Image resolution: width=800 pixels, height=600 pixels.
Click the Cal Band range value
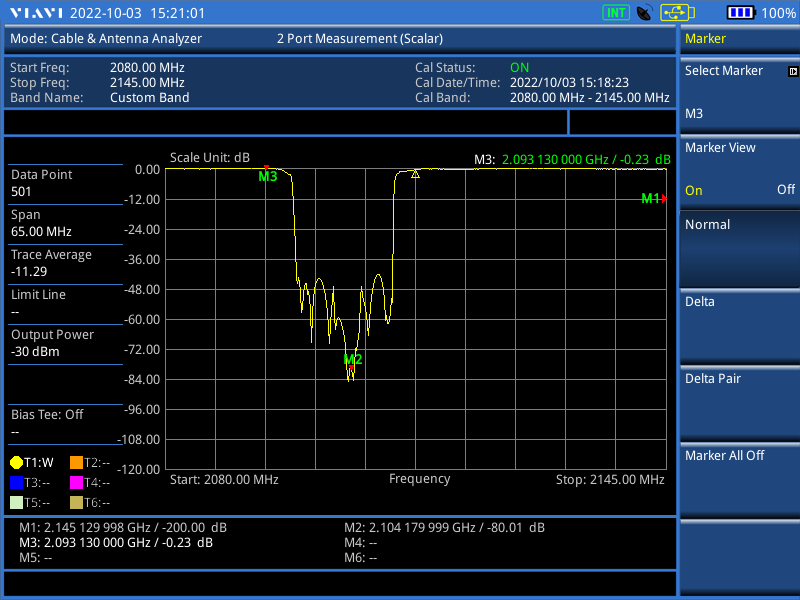click(x=589, y=97)
